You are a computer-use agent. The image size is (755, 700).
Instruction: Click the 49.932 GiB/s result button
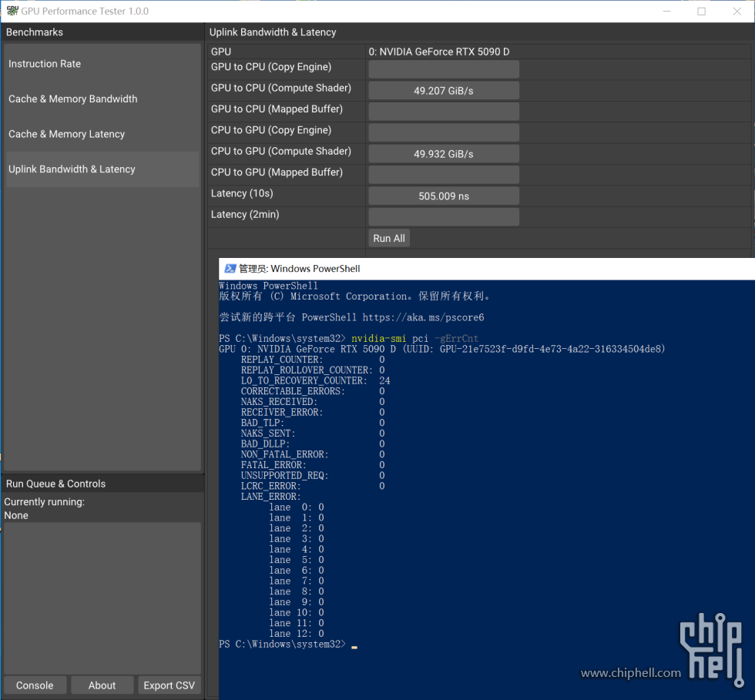coord(444,153)
